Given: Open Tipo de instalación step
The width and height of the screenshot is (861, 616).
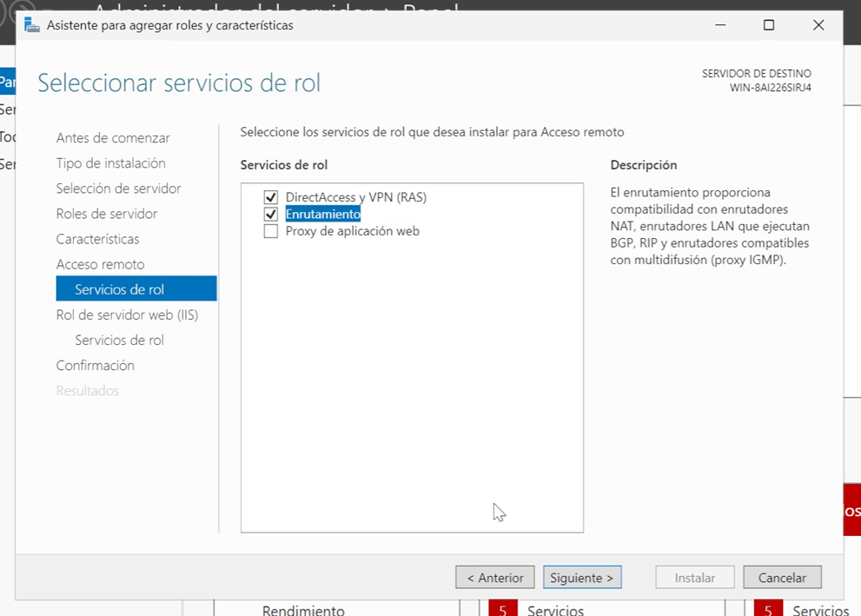Looking at the screenshot, I should (110, 163).
